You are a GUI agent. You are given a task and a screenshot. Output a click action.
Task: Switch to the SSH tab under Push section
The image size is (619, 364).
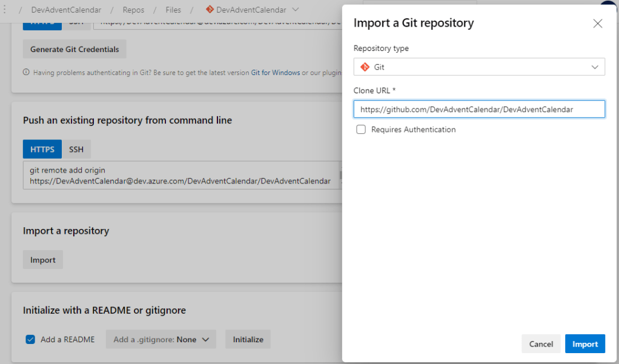(x=76, y=149)
